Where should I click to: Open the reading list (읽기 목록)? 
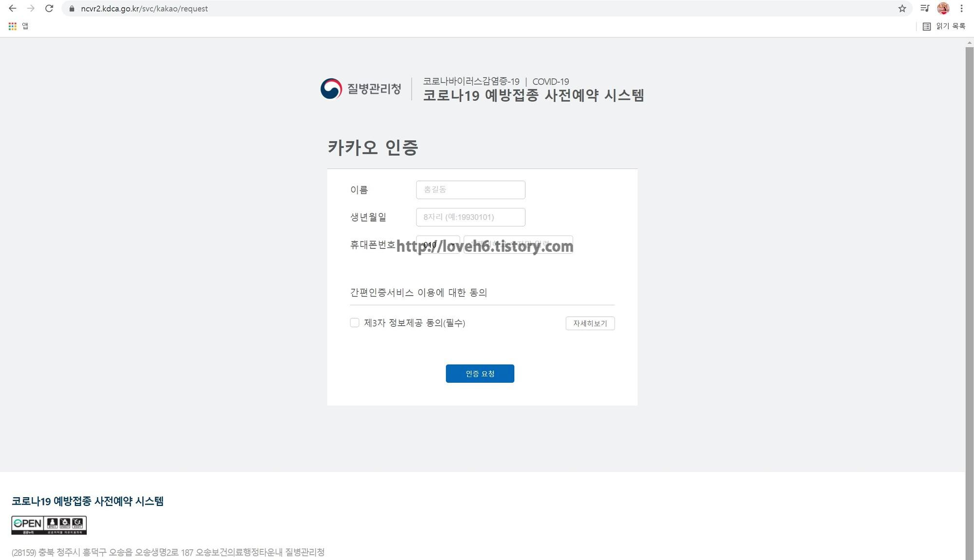pos(944,26)
